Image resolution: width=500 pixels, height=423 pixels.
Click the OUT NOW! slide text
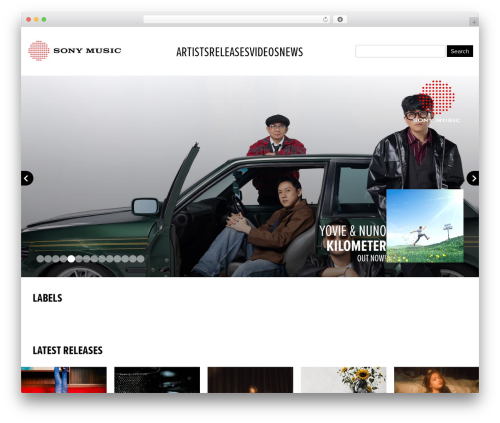tap(371, 258)
